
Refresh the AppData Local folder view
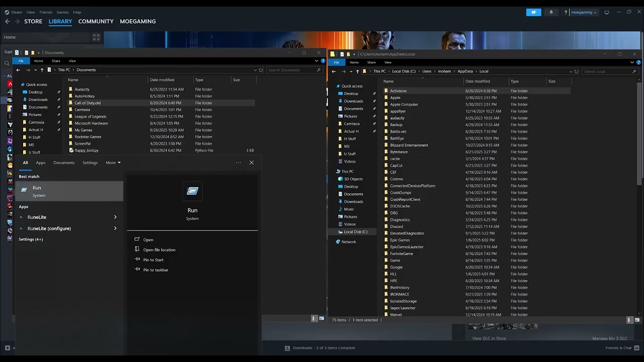click(576, 71)
